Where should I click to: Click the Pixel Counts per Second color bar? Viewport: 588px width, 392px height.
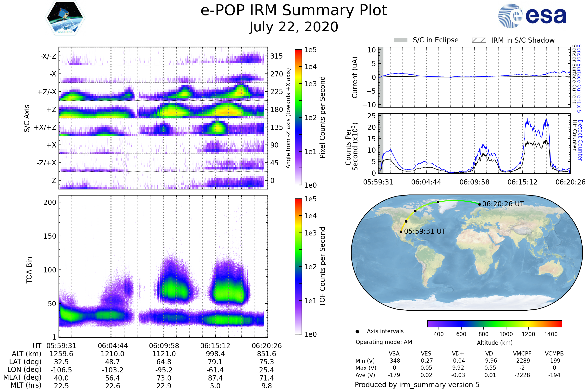click(x=298, y=117)
